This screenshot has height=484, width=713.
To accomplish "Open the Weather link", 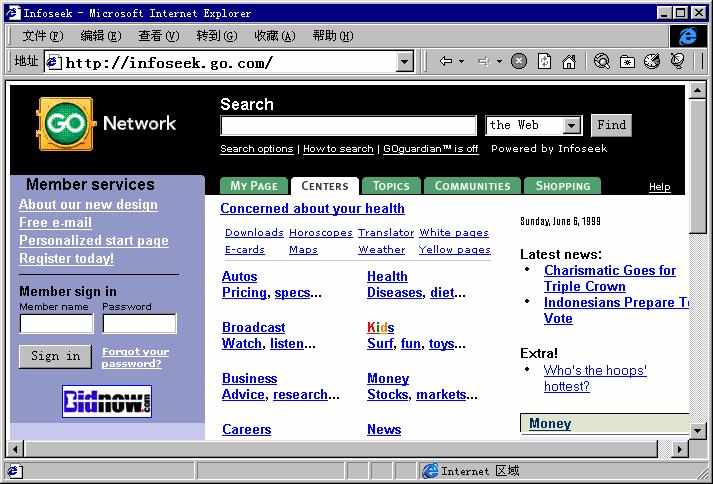I will (x=382, y=250).
